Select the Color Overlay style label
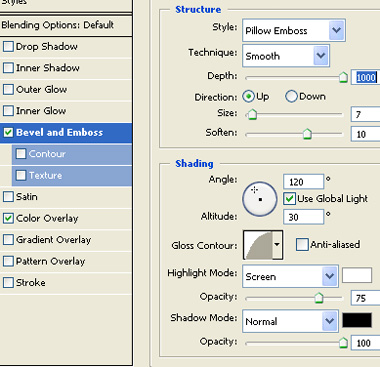This screenshot has height=367, width=380. coord(47,218)
